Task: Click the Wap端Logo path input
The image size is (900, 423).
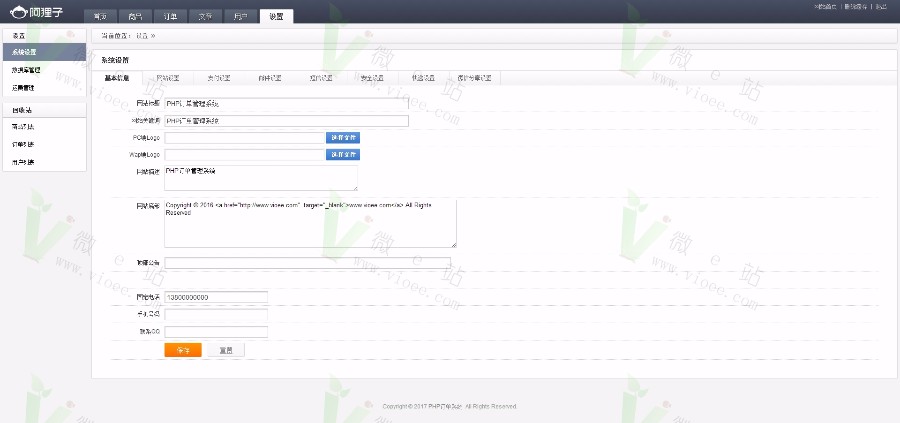Action: click(x=245, y=155)
